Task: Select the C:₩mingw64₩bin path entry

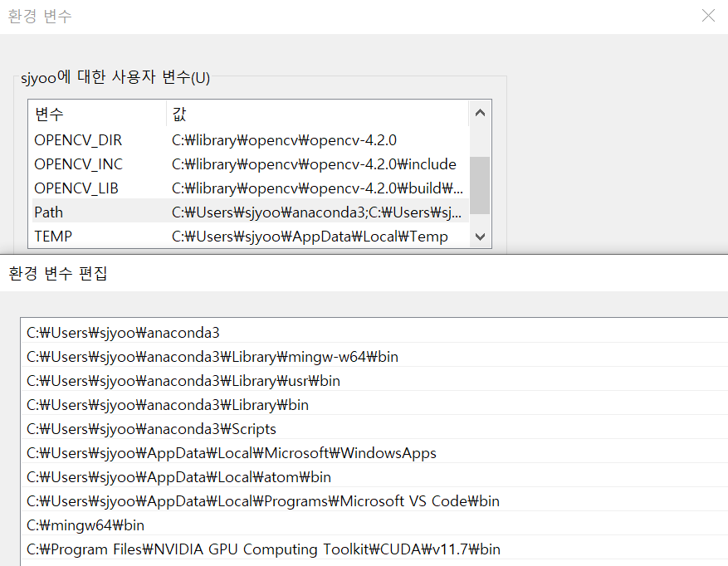Action: (x=374, y=525)
